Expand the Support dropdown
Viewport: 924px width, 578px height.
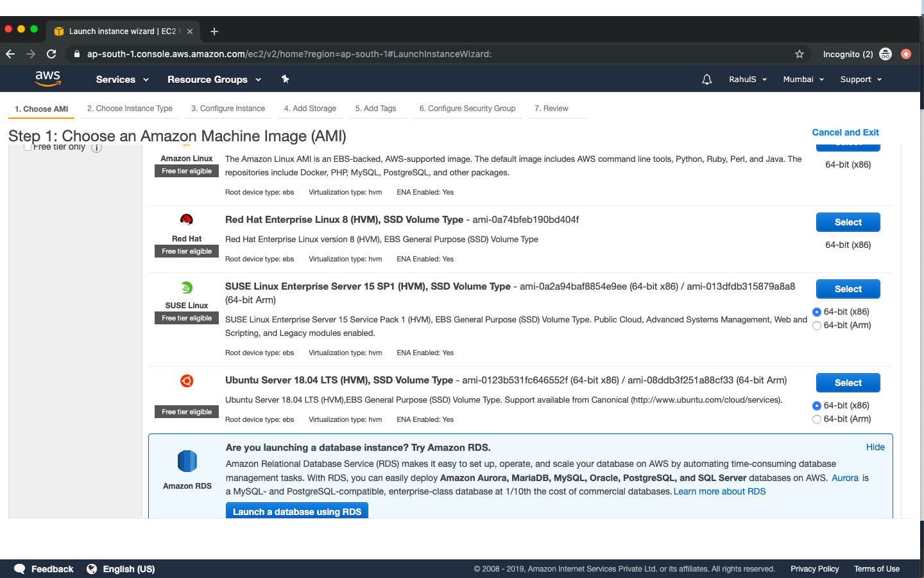(x=860, y=79)
